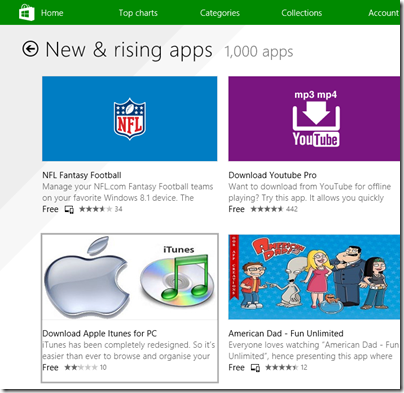Screen dimensions: 404x393
Task: Click the rating count 34
Action: point(118,209)
